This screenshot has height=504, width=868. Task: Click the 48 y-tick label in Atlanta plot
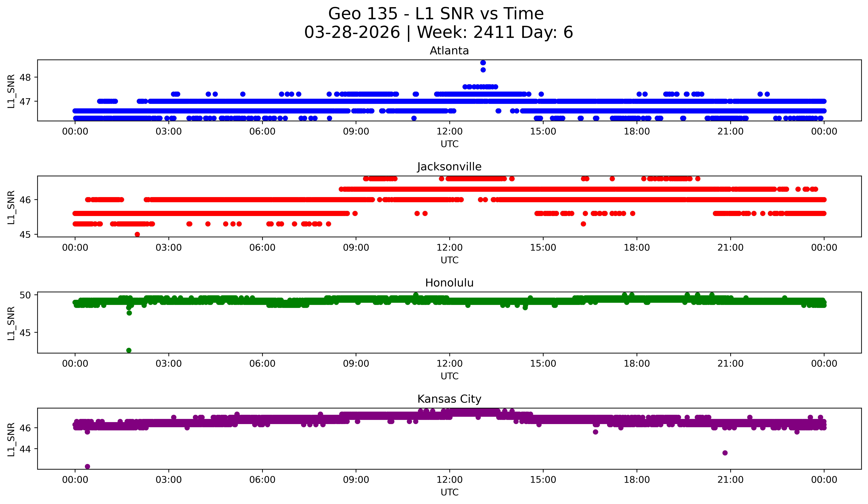click(25, 77)
